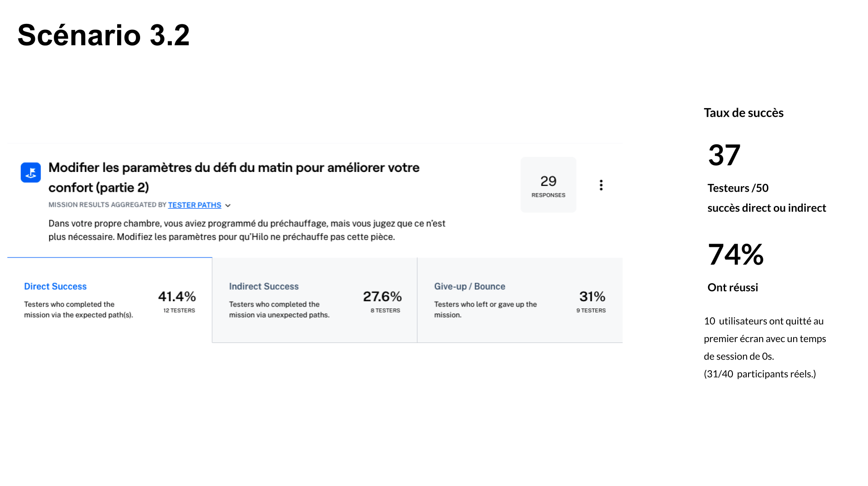Open the Give-up / Bounce tab

tap(470, 286)
